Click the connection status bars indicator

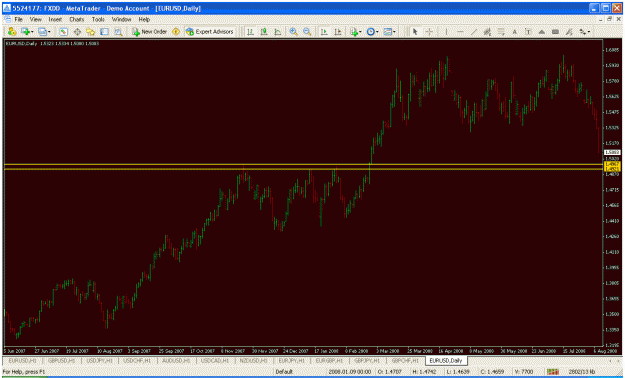pos(552,372)
